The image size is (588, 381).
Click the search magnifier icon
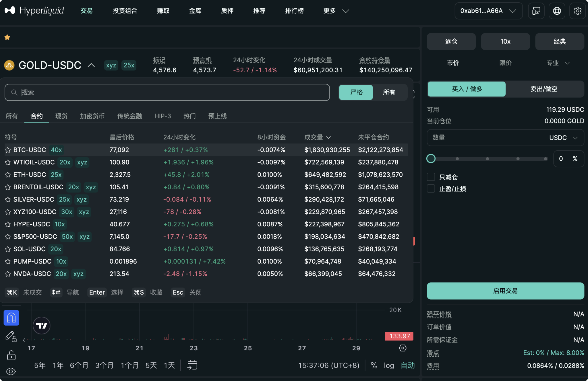click(x=14, y=92)
